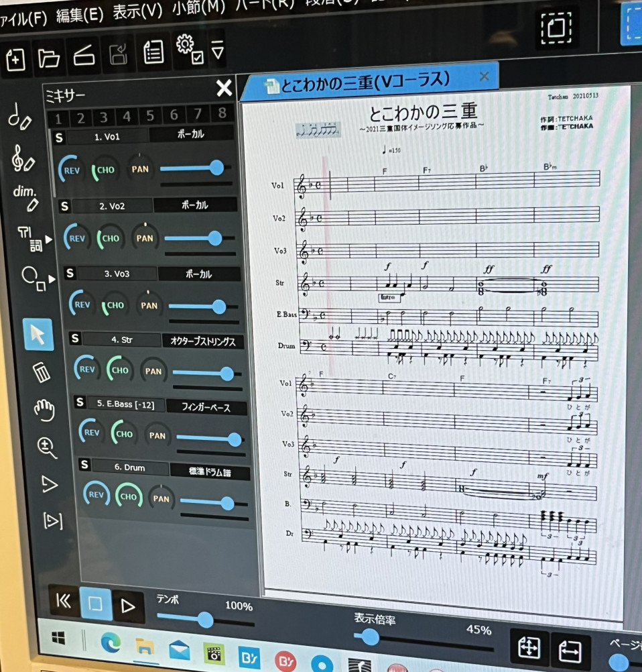Image resolution: width=642 pixels, height=672 pixels.
Task: Adjust the テンポ tempo slider
Action: point(205,620)
